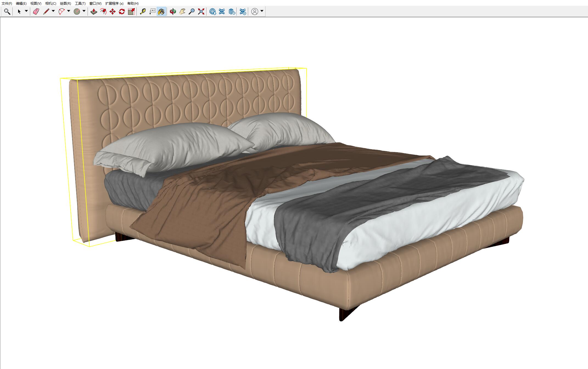Activate the Orbit camera tool
This screenshot has height=369, width=588.
[173, 12]
